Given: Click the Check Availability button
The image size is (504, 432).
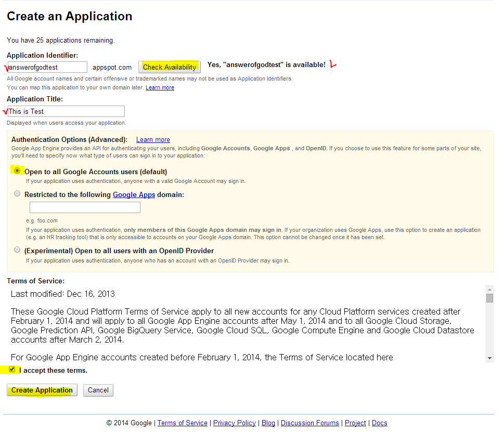Looking at the screenshot, I should (x=170, y=67).
